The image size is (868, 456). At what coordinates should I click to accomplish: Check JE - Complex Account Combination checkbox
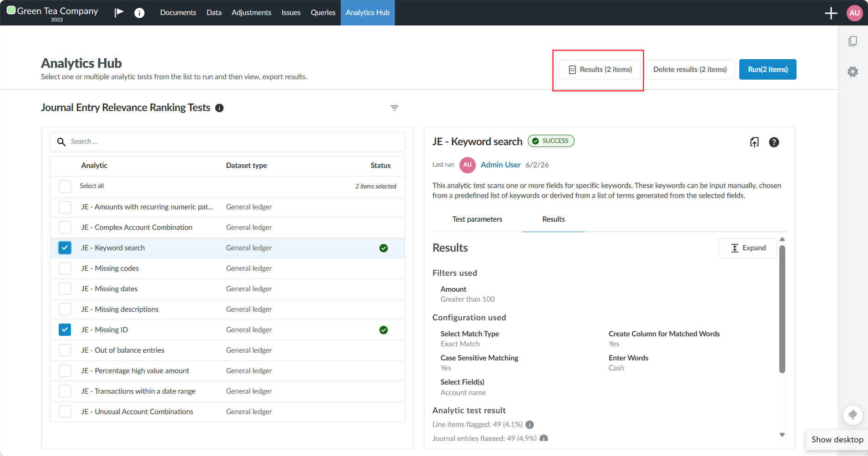[x=65, y=228]
